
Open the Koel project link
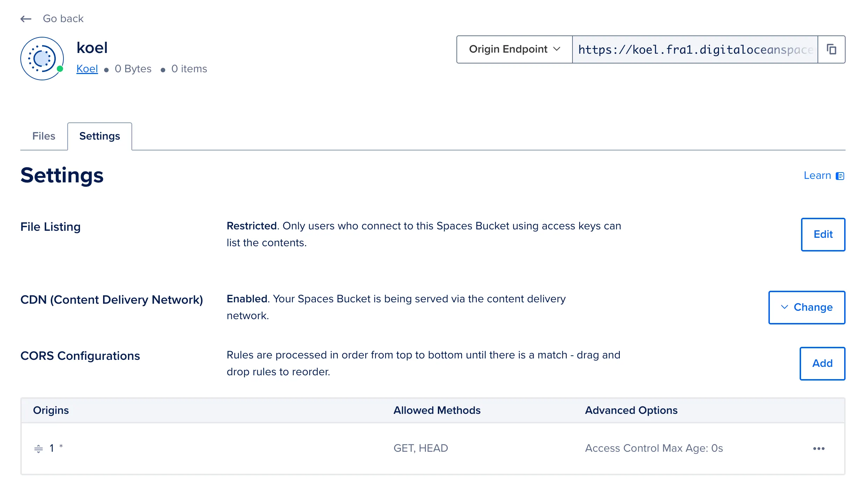coord(87,69)
